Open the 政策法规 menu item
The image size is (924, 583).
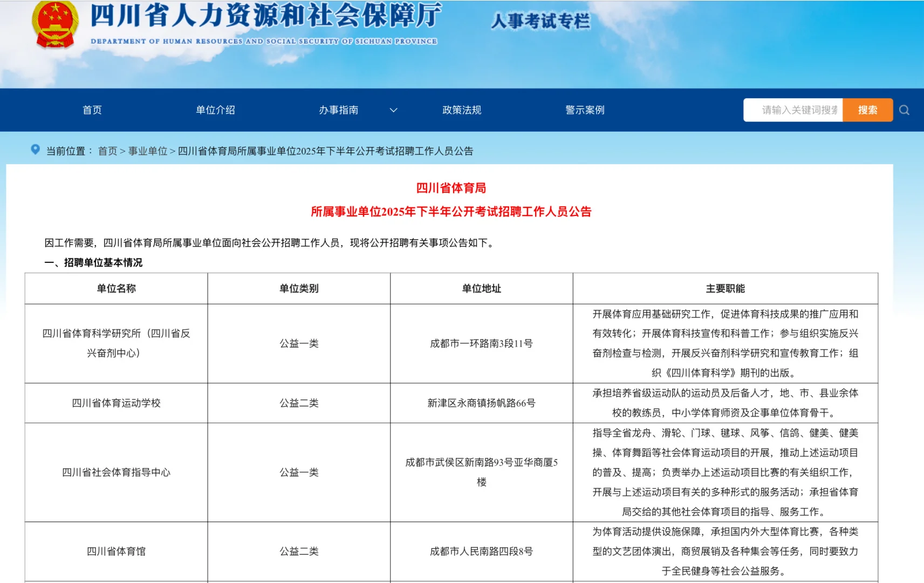coord(462,110)
